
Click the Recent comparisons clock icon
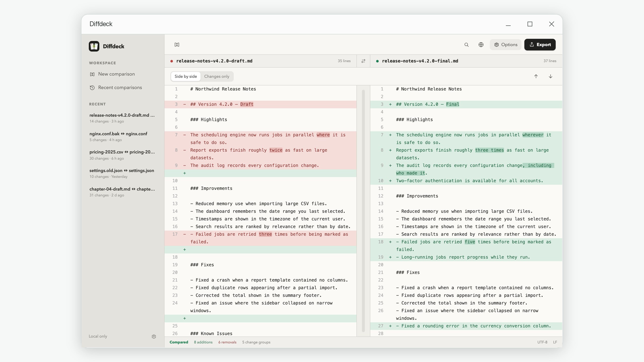[x=92, y=88]
